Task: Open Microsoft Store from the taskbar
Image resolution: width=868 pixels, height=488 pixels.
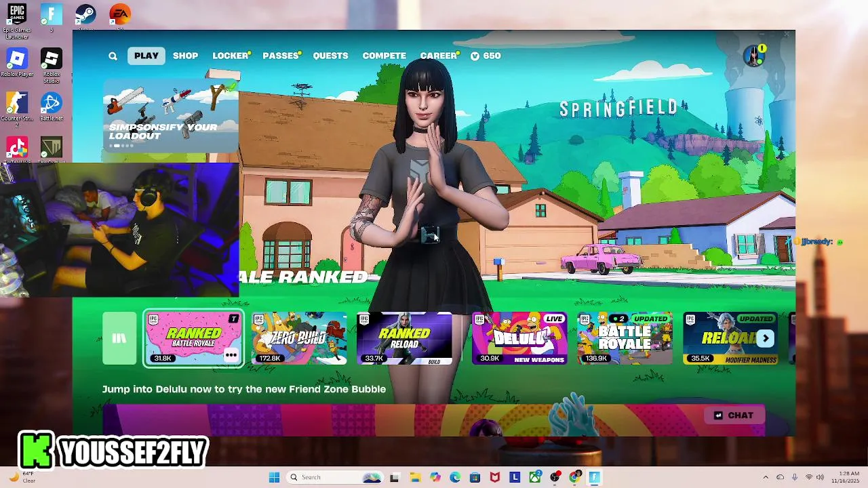Action: point(475,477)
